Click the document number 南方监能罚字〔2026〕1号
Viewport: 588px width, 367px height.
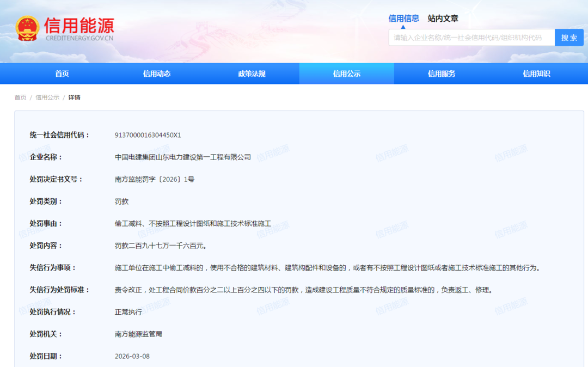tap(154, 179)
